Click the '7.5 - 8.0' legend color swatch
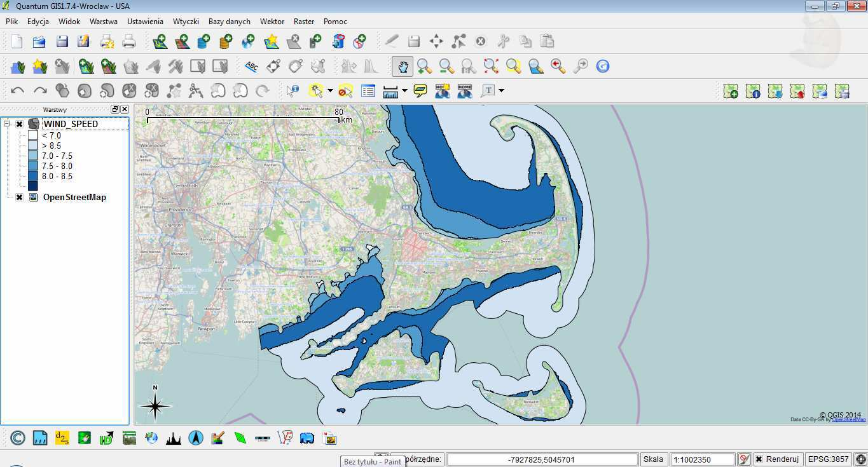The width and height of the screenshot is (868, 467). coord(32,166)
